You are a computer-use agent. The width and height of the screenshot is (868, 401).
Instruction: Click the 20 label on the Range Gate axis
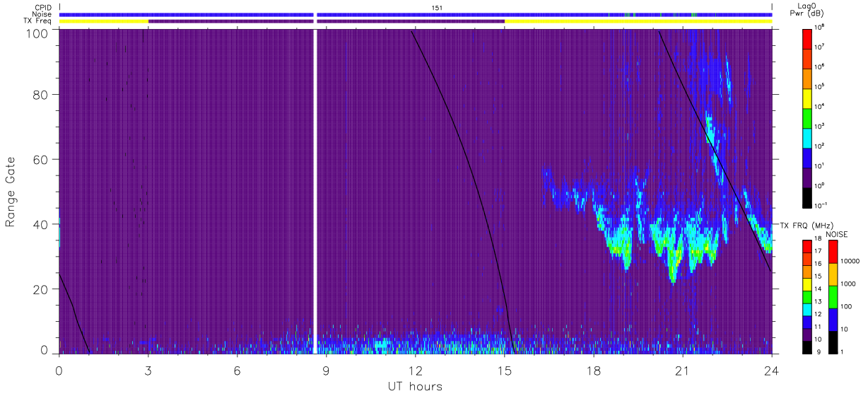click(41, 289)
